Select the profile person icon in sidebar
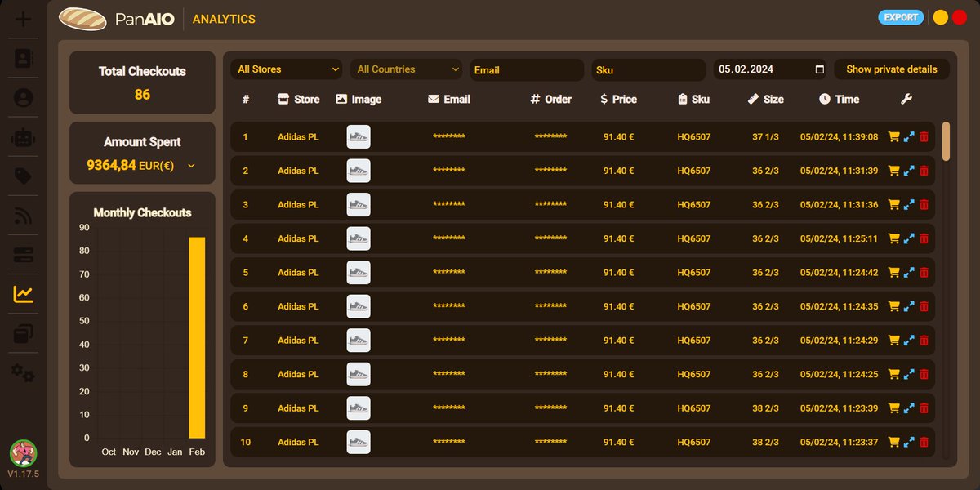This screenshot has width=980, height=490. [x=22, y=98]
